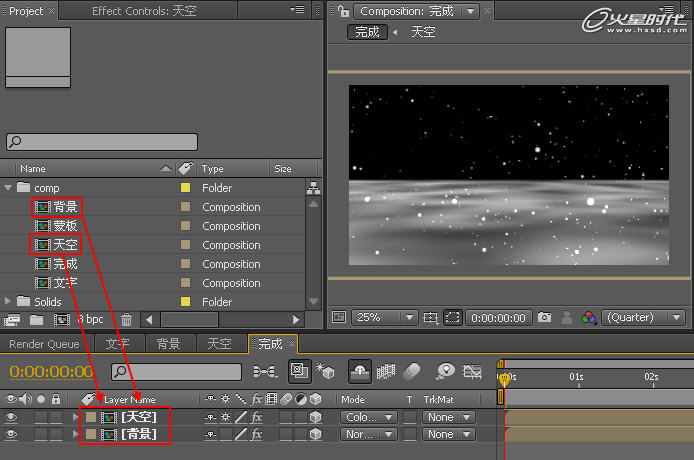Image resolution: width=694 pixels, height=460 pixels.
Task: Collapse the comp folder in Project panel
Action: [x=8, y=188]
